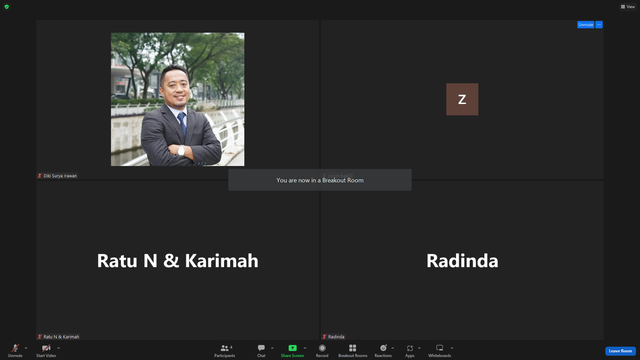Click the small Radinda name label
Screen dimensions: 640x360
[333, 337]
